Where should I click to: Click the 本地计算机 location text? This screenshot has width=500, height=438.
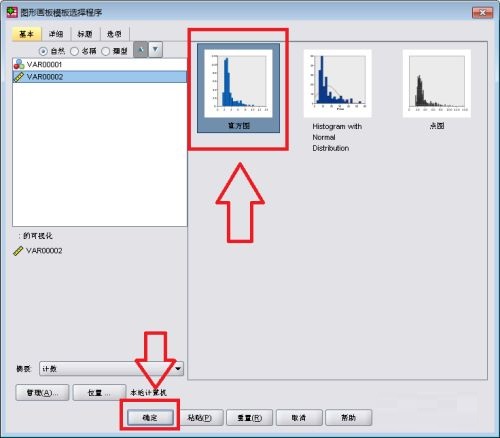tap(148, 393)
